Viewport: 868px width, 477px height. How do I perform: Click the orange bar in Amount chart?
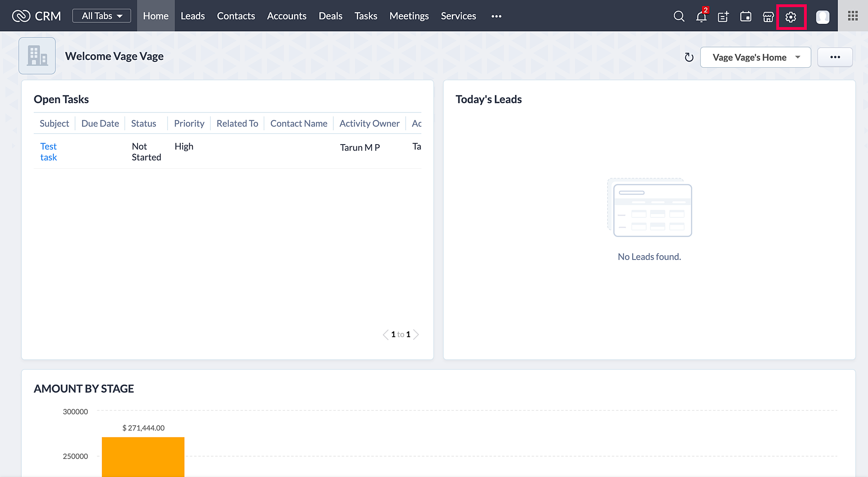(143, 456)
